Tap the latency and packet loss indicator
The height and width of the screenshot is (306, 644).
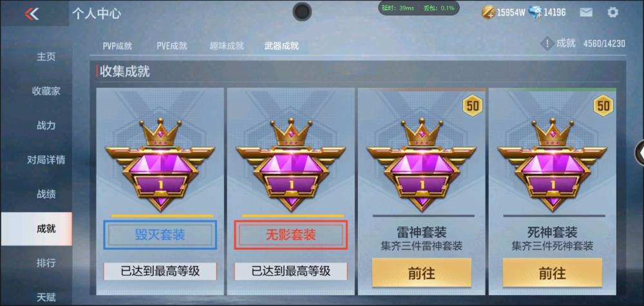tap(419, 8)
